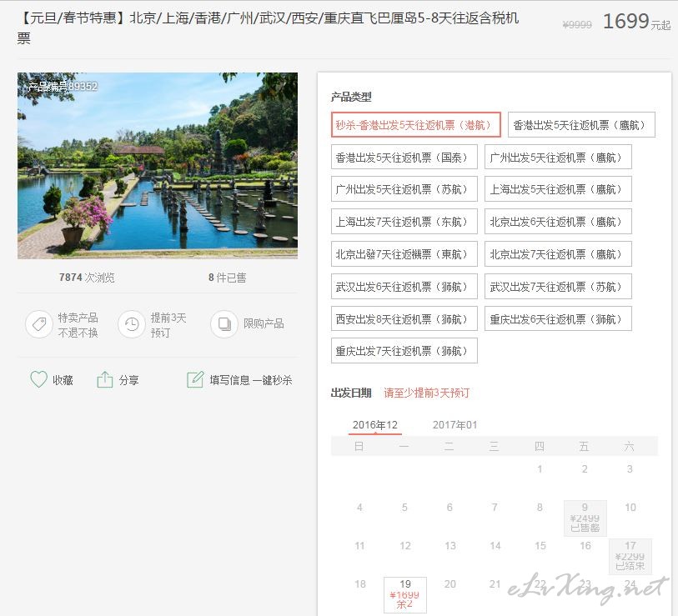Select 上海出发5天往返机票（鹰航）option

point(558,189)
